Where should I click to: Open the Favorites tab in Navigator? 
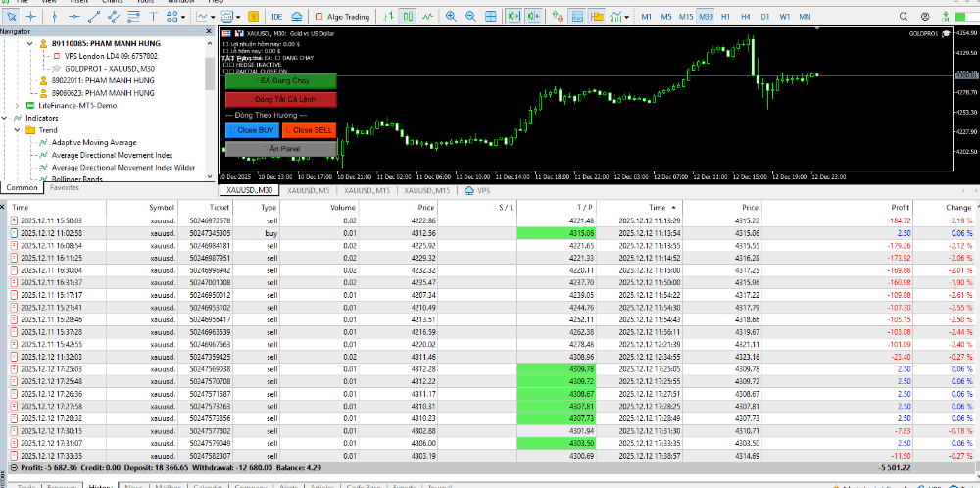tap(65, 186)
